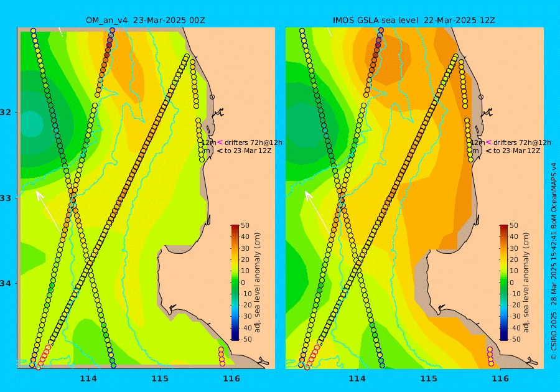Click the top '50' tick on the OM_an_v4 colorbar
This screenshot has width=560, height=392.
click(245, 225)
